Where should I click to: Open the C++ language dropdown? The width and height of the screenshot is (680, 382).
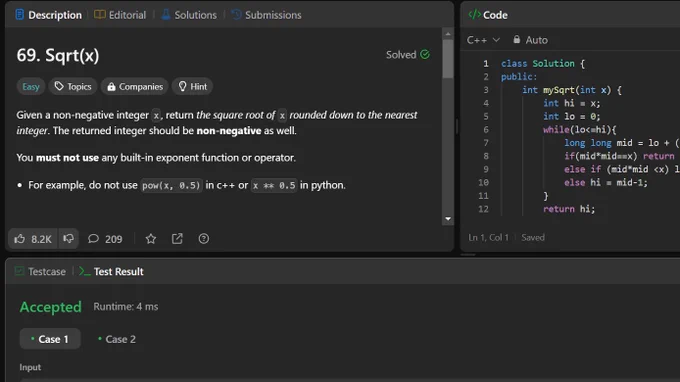tap(483, 40)
